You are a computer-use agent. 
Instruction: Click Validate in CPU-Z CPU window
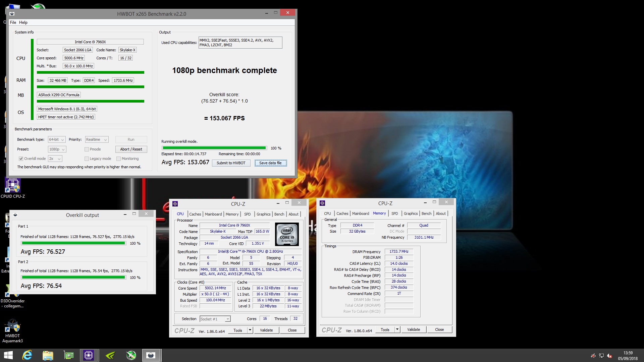point(266,330)
